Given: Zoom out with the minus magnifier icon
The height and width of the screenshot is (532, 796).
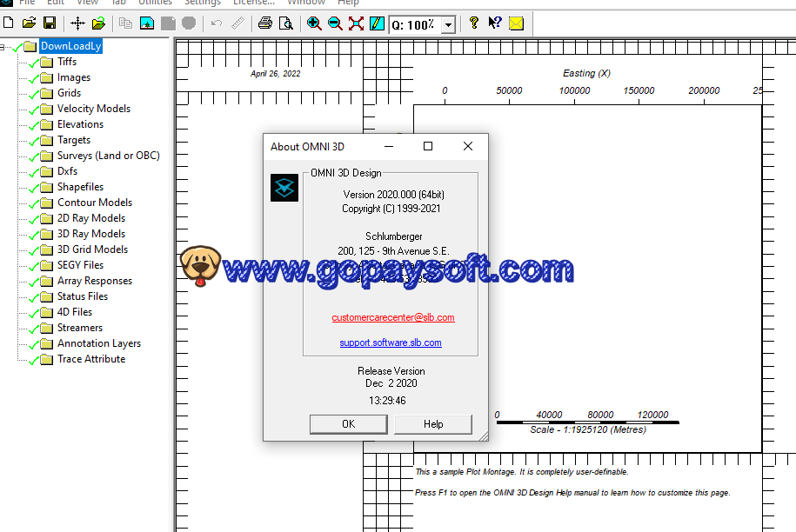Looking at the screenshot, I should (335, 23).
